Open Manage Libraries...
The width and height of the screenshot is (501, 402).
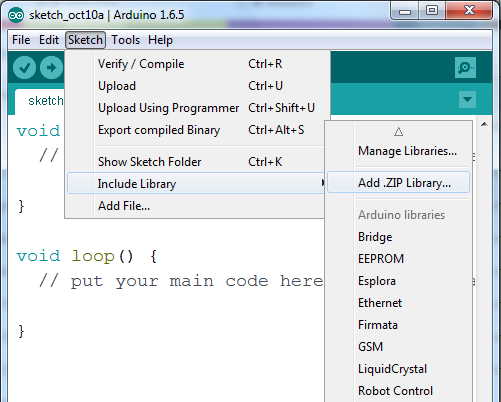coord(399,151)
